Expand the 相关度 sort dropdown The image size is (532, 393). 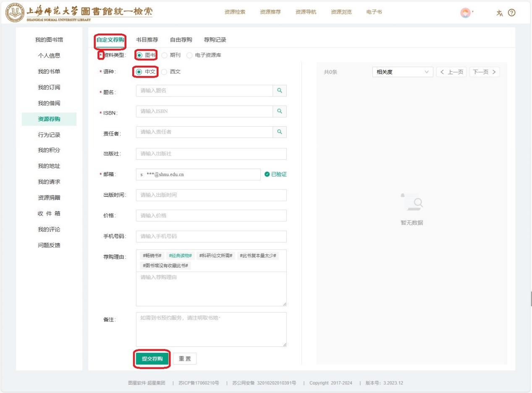(402, 72)
